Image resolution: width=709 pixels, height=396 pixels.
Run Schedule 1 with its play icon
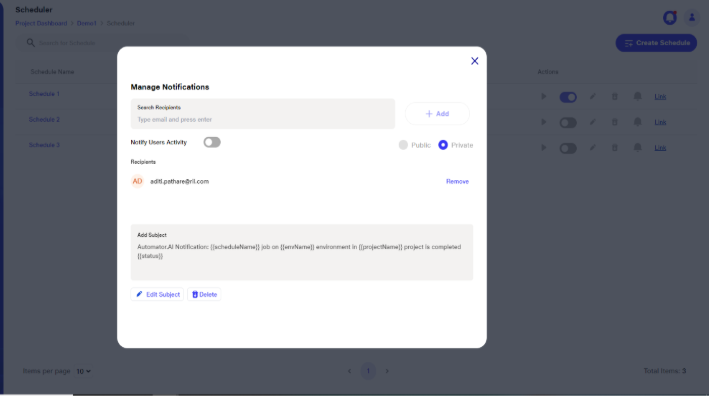[544, 97]
